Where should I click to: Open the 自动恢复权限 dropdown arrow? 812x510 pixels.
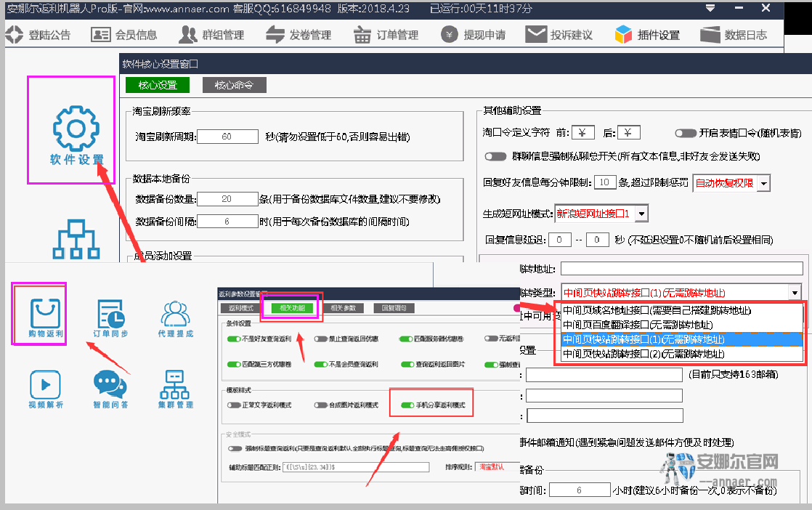tap(763, 184)
